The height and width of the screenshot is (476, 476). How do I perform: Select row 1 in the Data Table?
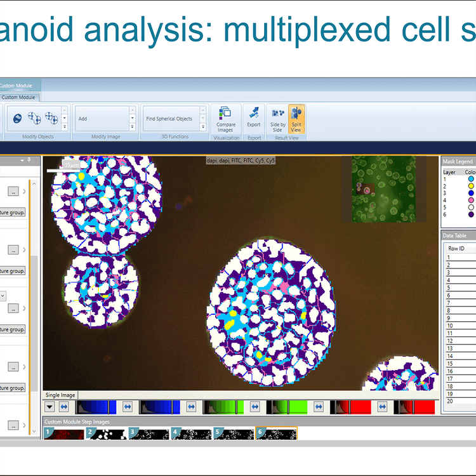[x=461, y=257]
